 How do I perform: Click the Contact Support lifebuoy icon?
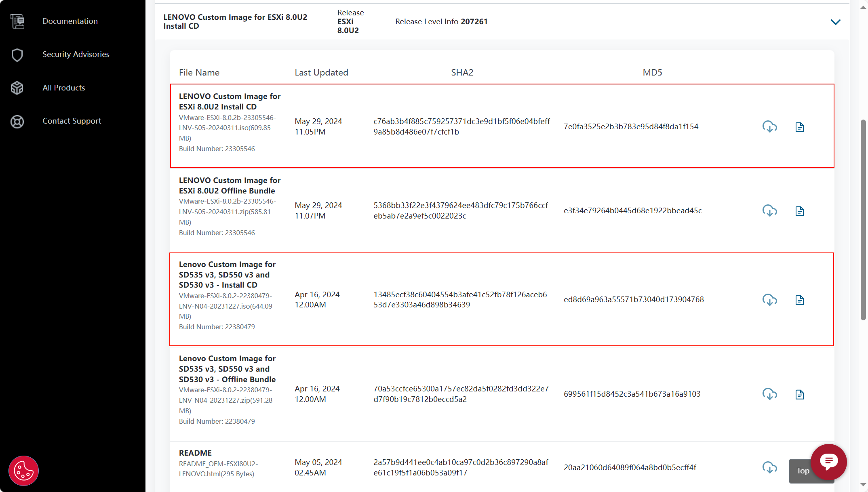[17, 122]
